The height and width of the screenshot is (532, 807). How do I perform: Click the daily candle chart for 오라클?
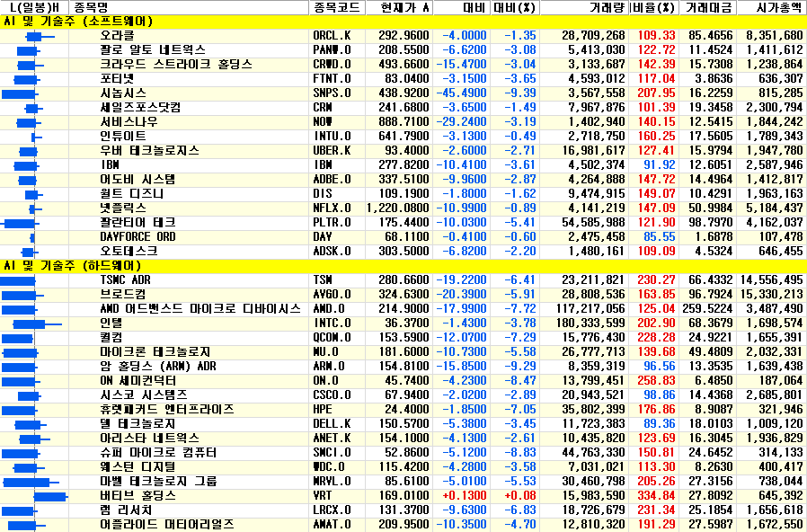tap(34, 35)
